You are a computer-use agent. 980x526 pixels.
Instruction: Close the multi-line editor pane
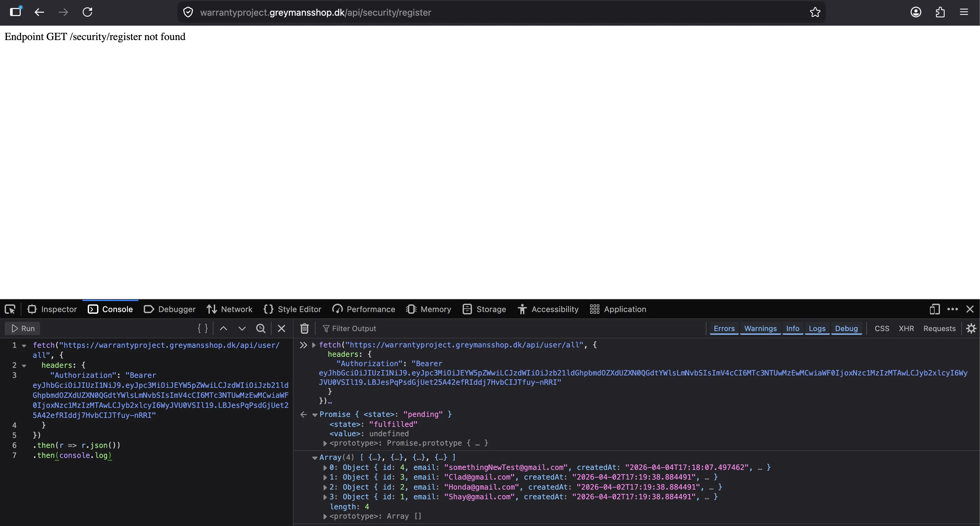tap(281, 328)
